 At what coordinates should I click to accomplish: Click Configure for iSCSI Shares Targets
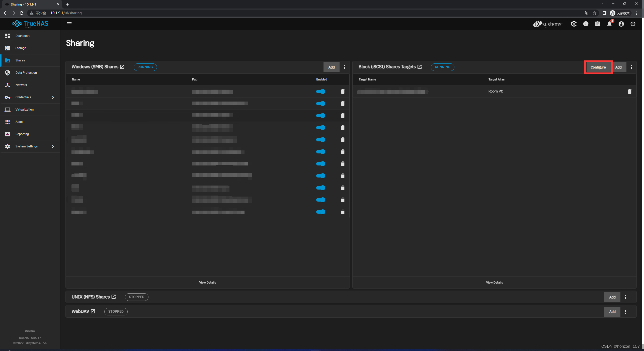point(598,67)
